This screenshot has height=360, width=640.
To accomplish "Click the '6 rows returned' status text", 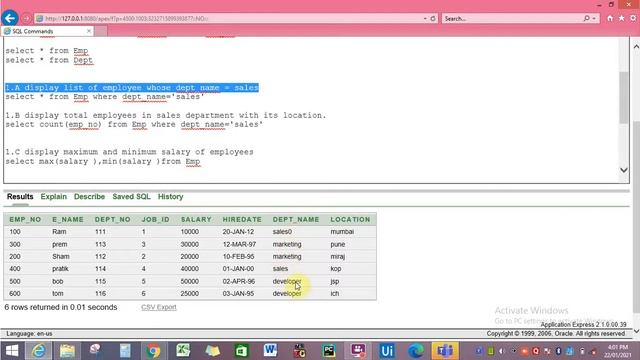I will tap(61, 307).
